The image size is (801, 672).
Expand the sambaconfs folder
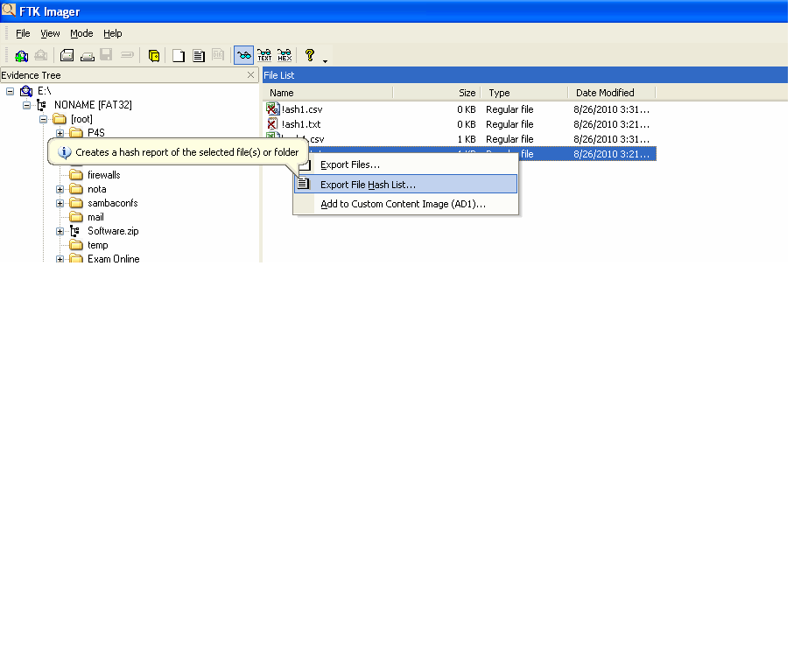point(60,203)
